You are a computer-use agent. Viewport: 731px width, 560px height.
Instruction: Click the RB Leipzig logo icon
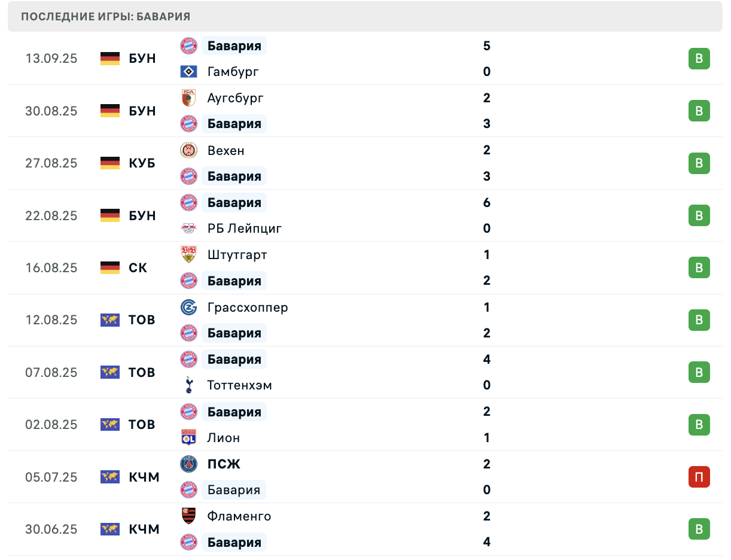click(189, 229)
